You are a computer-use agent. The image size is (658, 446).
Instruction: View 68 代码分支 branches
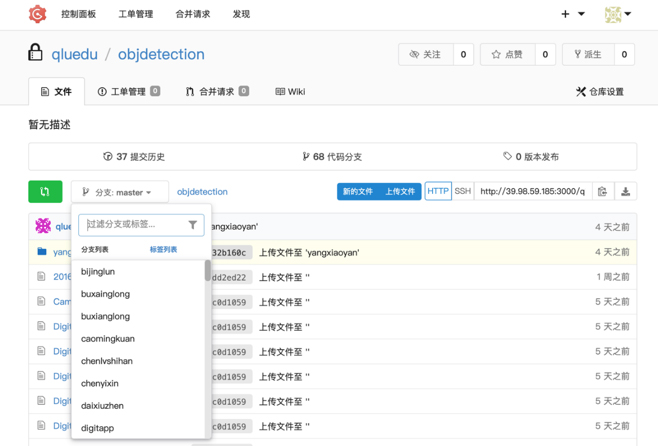point(332,156)
